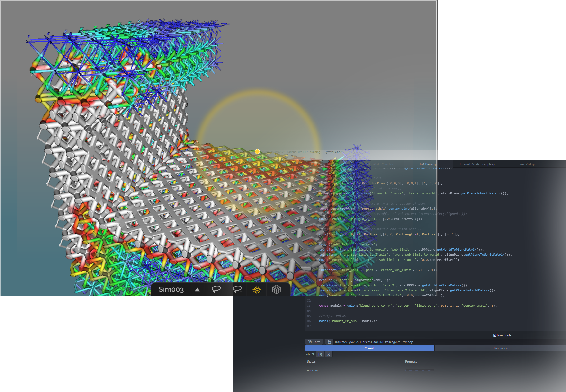Image resolution: width=566 pixels, height=392 pixels.
Task: Click code line 83 const modelx
Action: pos(408,305)
